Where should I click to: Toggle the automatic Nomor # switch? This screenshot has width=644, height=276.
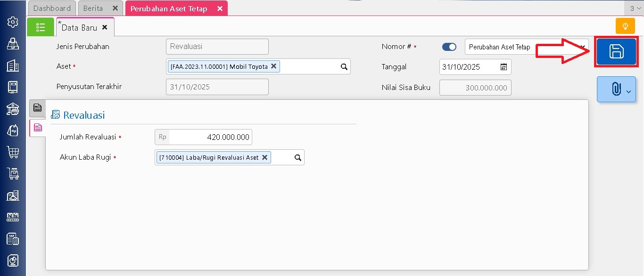coord(449,47)
